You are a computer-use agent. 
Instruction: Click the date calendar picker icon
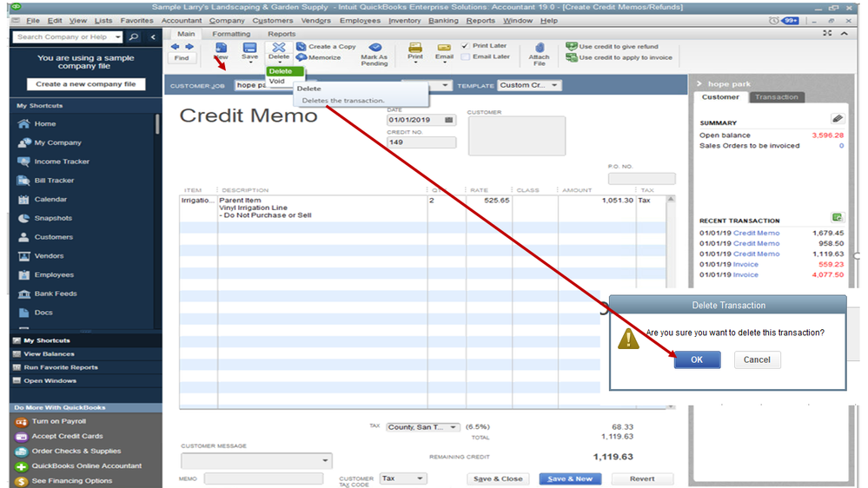(x=449, y=120)
